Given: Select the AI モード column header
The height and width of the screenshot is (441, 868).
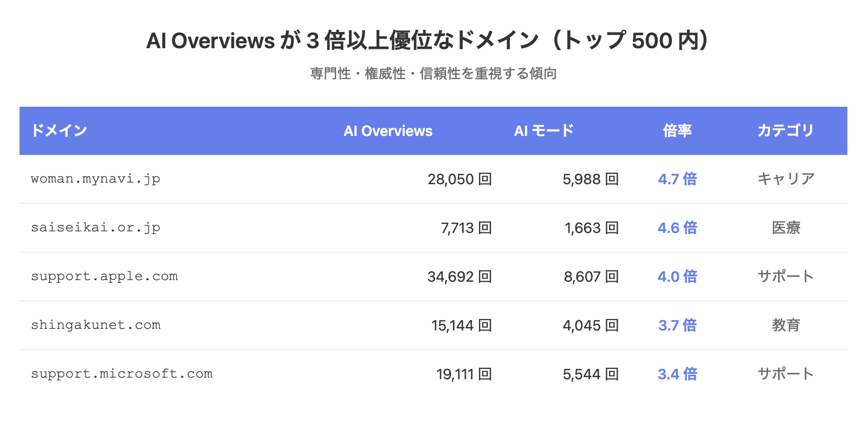Looking at the screenshot, I should pos(543,131).
